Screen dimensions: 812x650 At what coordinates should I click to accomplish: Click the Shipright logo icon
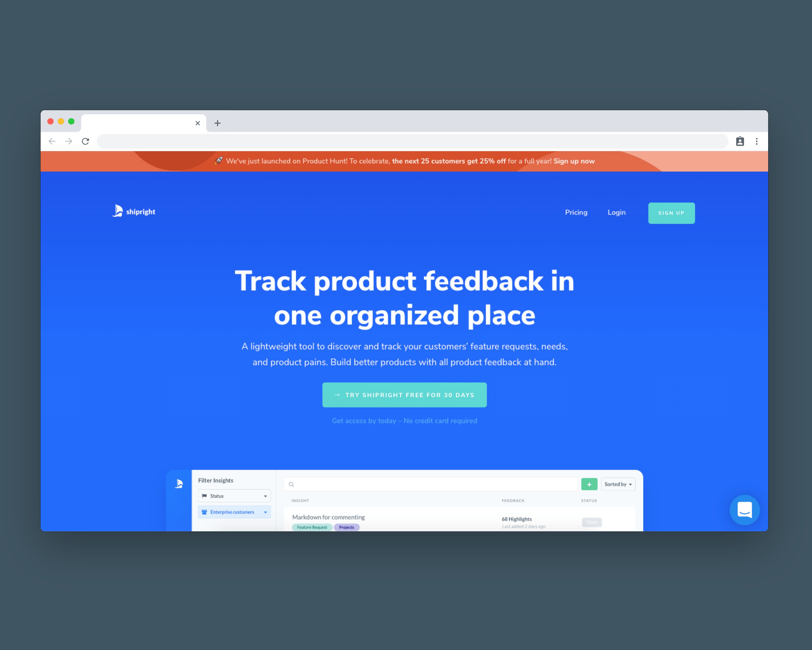119,211
